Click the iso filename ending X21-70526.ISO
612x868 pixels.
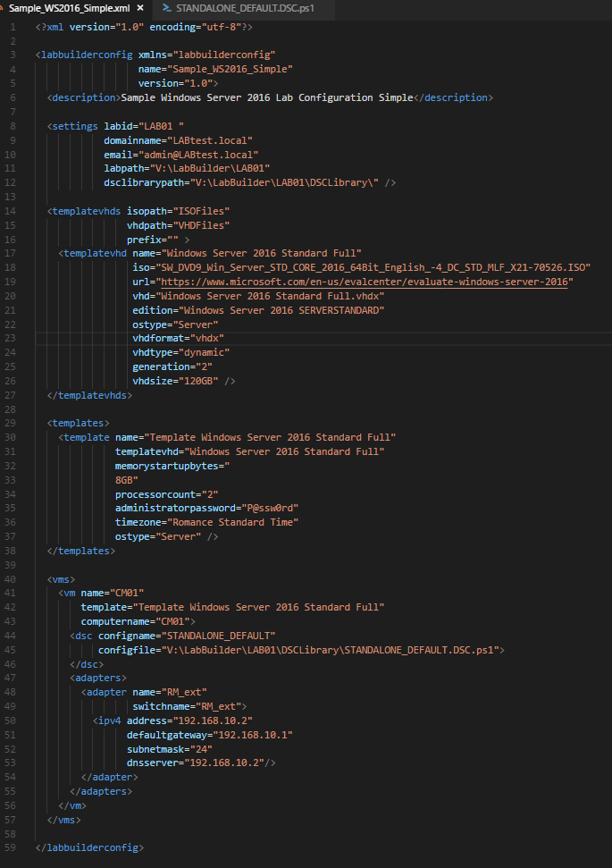pyautogui.click(x=373, y=267)
